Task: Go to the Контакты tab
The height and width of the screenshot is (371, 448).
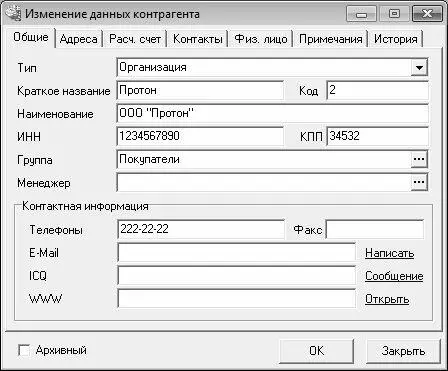Action: coord(198,39)
